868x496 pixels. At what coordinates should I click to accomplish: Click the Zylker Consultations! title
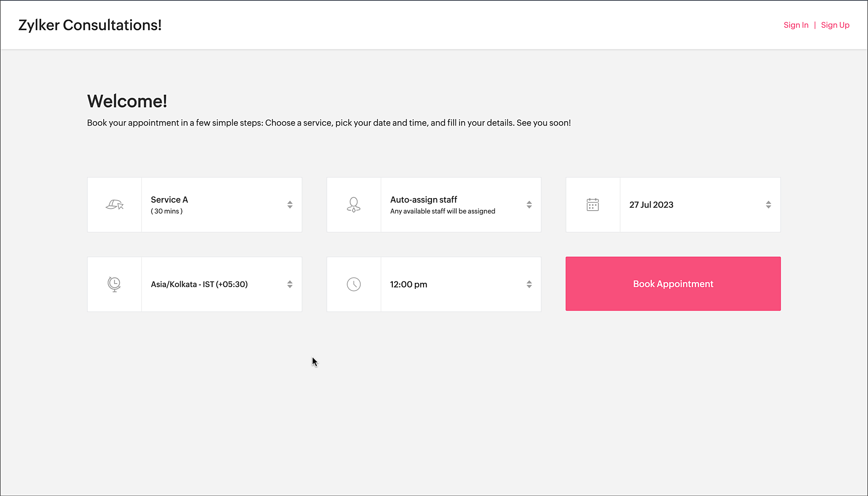pos(90,25)
